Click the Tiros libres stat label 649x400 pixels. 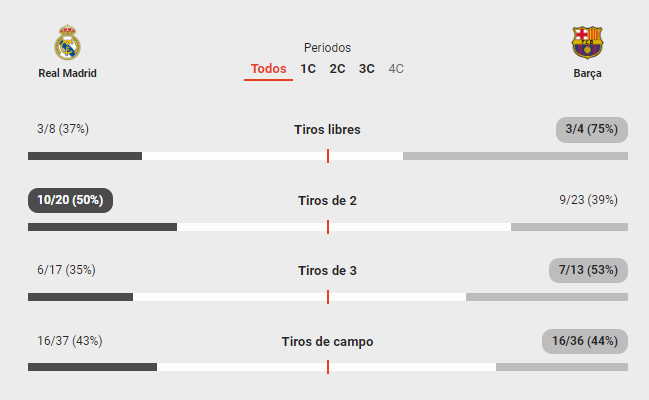point(327,130)
